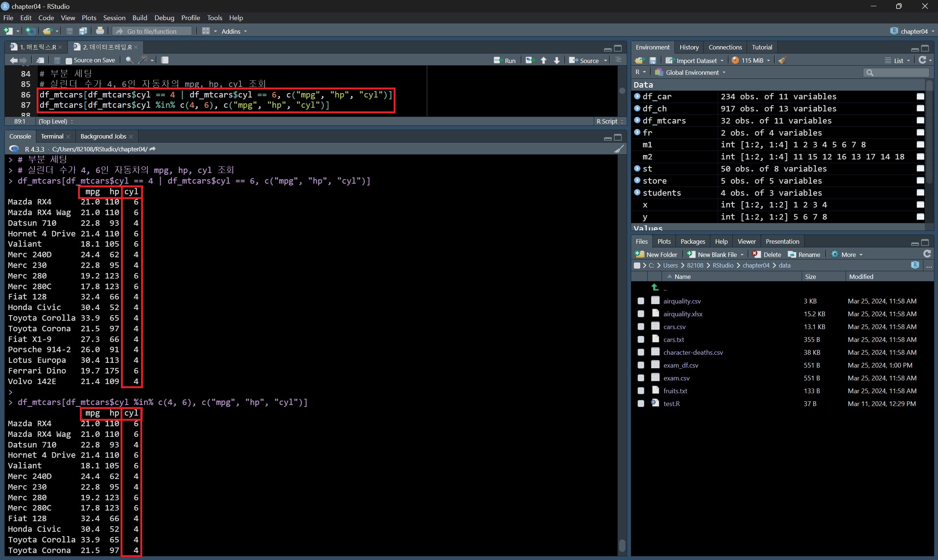
Task: Click the compile report notebook icon
Action: (165, 60)
